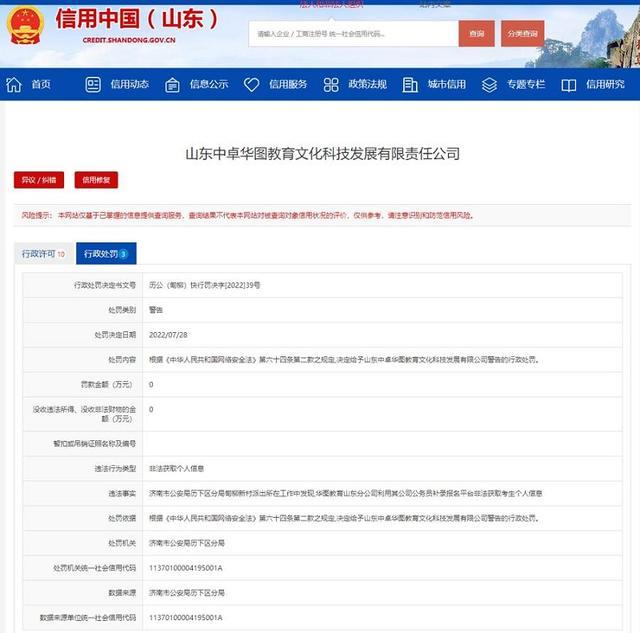Click the 违法事实 description text

tap(345, 493)
